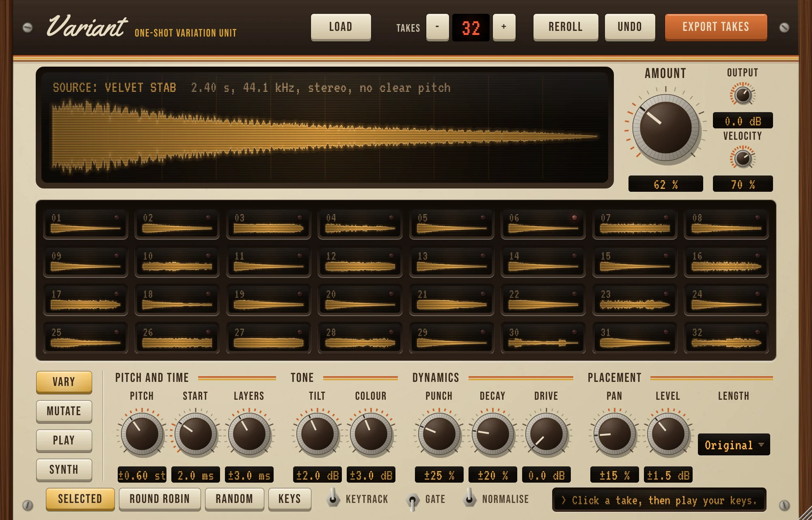Click the Reroll button

point(566,27)
